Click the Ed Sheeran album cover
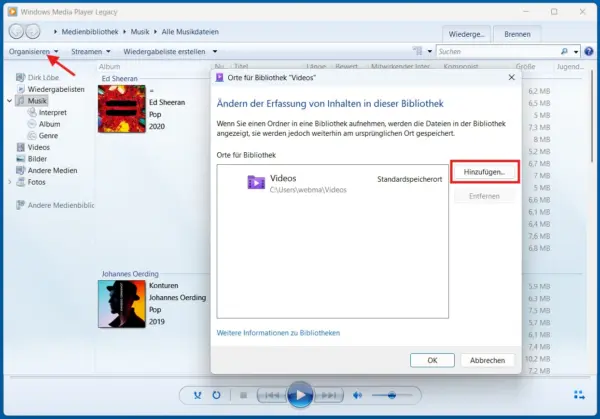 tap(122, 109)
